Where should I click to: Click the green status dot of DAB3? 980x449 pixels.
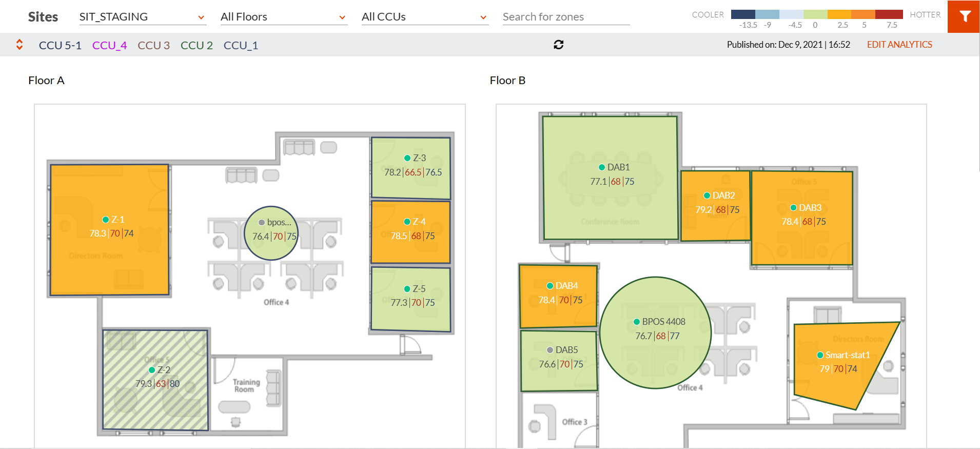[x=793, y=208]
